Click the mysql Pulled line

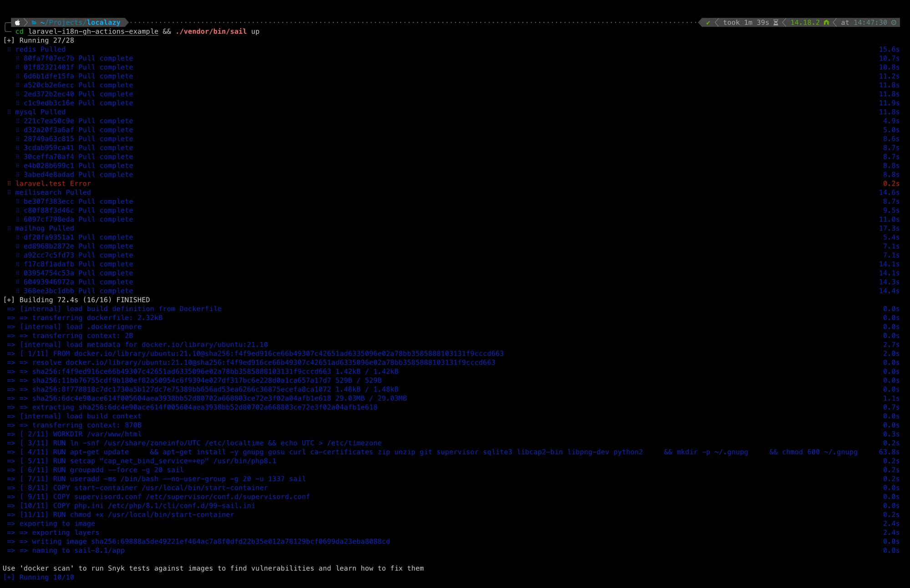40,112
